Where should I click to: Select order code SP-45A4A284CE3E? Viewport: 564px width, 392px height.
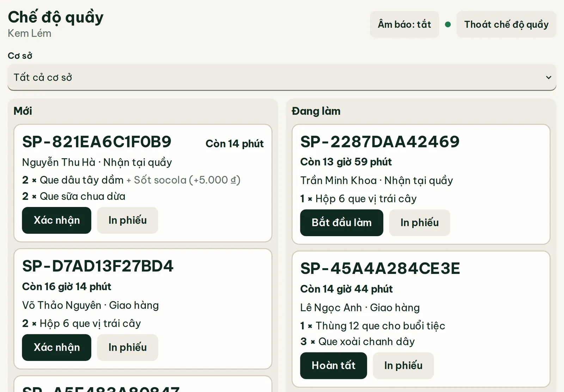tap(380, 269)
